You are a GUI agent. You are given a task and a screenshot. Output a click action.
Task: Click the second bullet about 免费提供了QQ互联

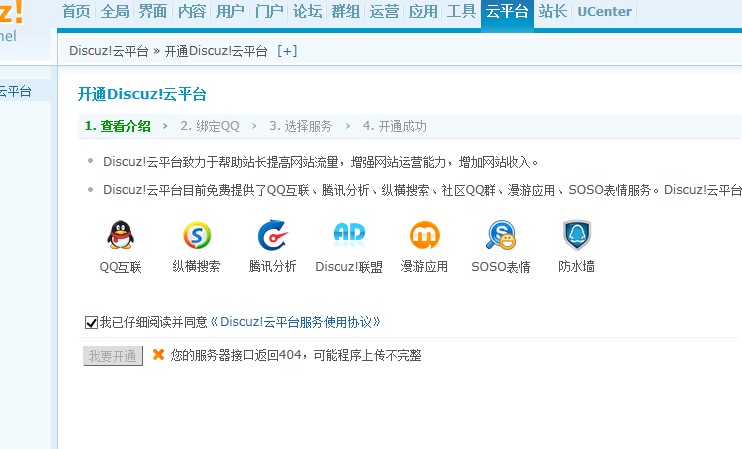pos(422,190)
